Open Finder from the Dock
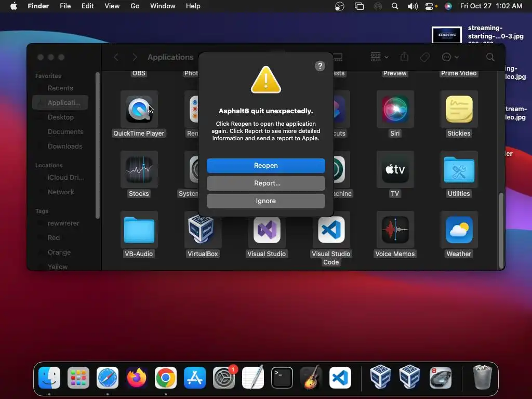 point(49,377)
